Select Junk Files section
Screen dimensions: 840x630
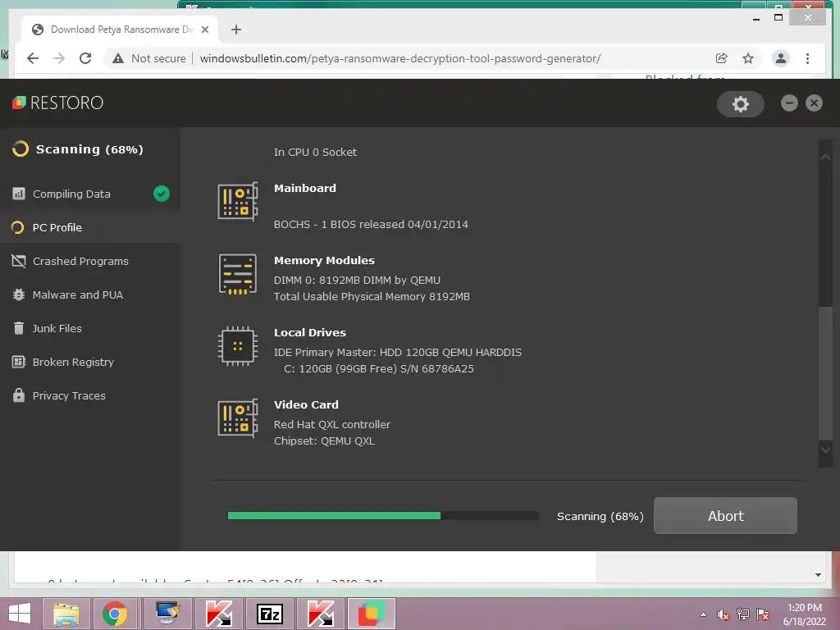(x=90, y=328)
